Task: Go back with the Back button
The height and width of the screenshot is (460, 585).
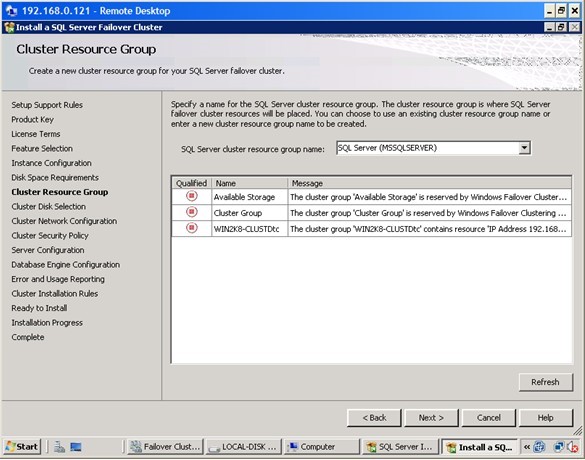Action: [374, 418]
